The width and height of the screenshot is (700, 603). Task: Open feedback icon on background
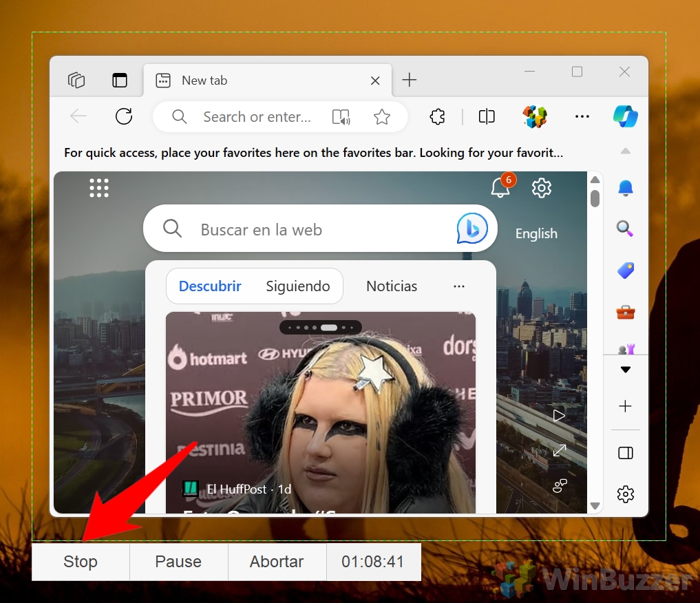[560, 485]
